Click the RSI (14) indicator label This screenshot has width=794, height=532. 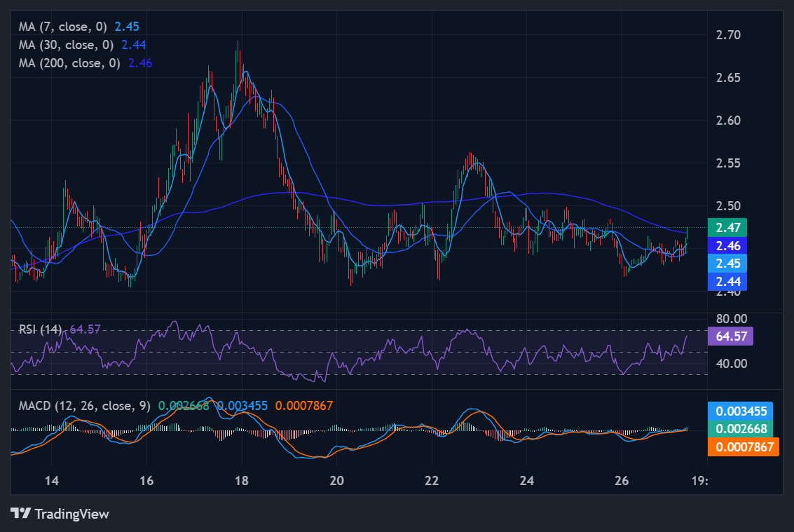tap(40, 329)
